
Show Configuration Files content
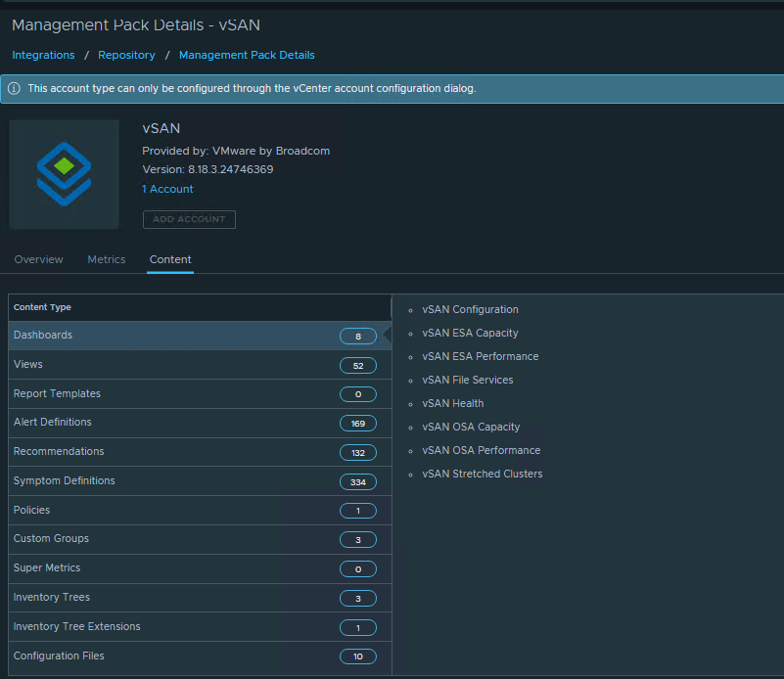59,656
